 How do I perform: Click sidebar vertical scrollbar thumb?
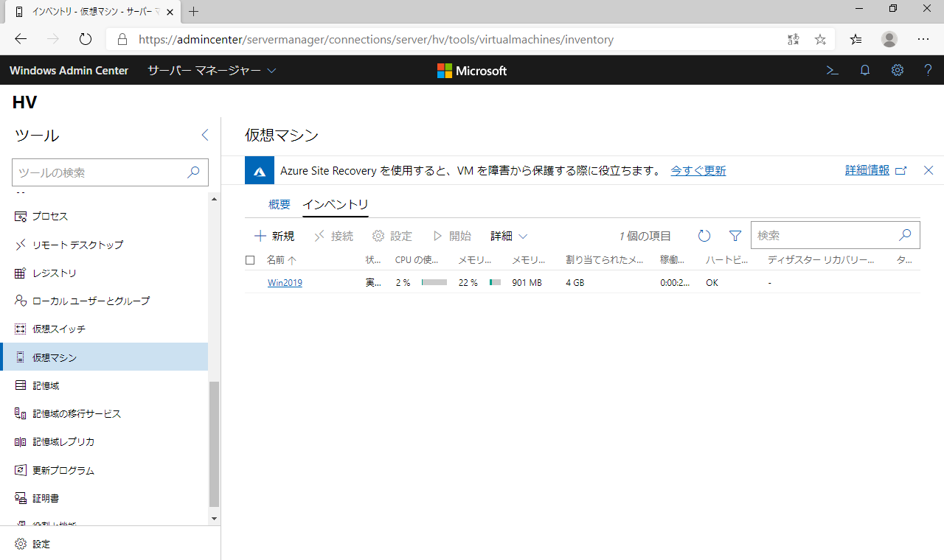(215, 444)
